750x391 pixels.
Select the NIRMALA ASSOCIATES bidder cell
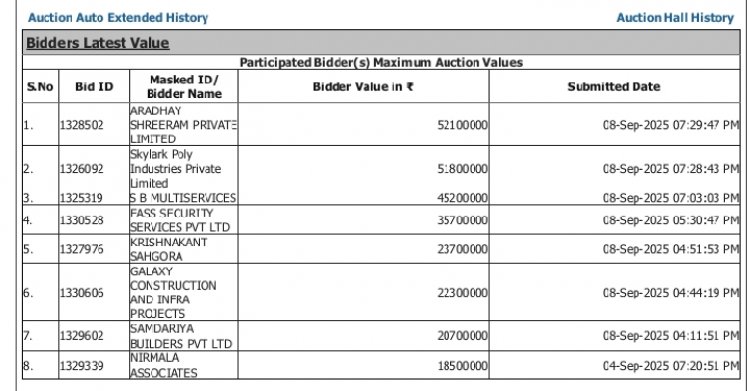184,365
